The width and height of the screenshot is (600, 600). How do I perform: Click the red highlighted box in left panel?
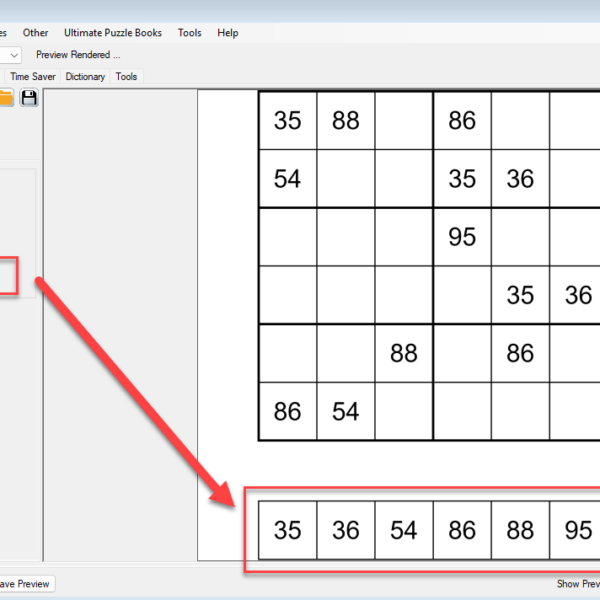[8, 275]
